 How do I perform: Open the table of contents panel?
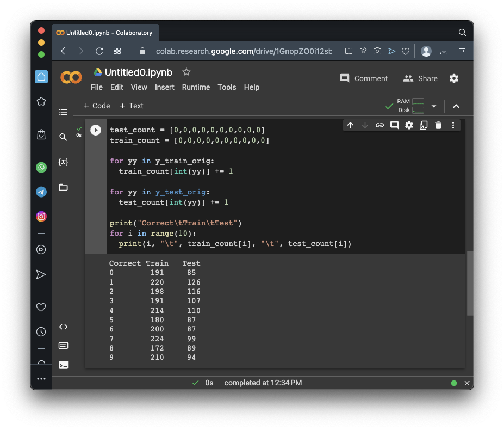(x=63, y=112)
